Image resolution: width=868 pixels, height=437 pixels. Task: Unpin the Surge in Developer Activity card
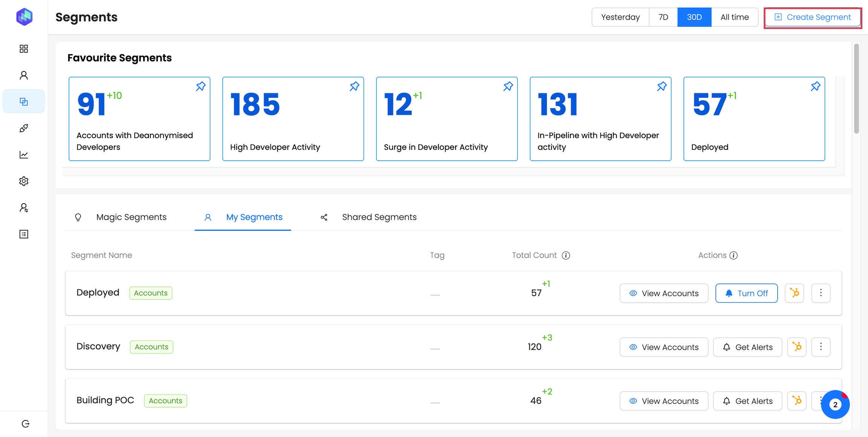click(x=508, y=87)
